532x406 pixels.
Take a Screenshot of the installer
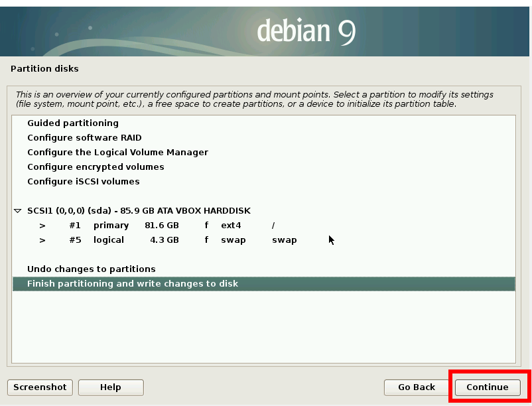(x=40, y=387)
